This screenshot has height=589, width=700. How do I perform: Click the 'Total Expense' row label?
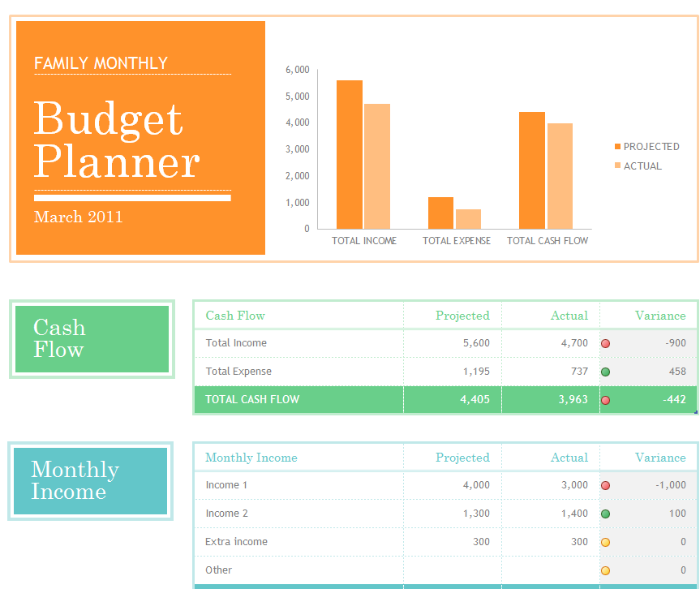pyautogui.click(x=238, y=372)
